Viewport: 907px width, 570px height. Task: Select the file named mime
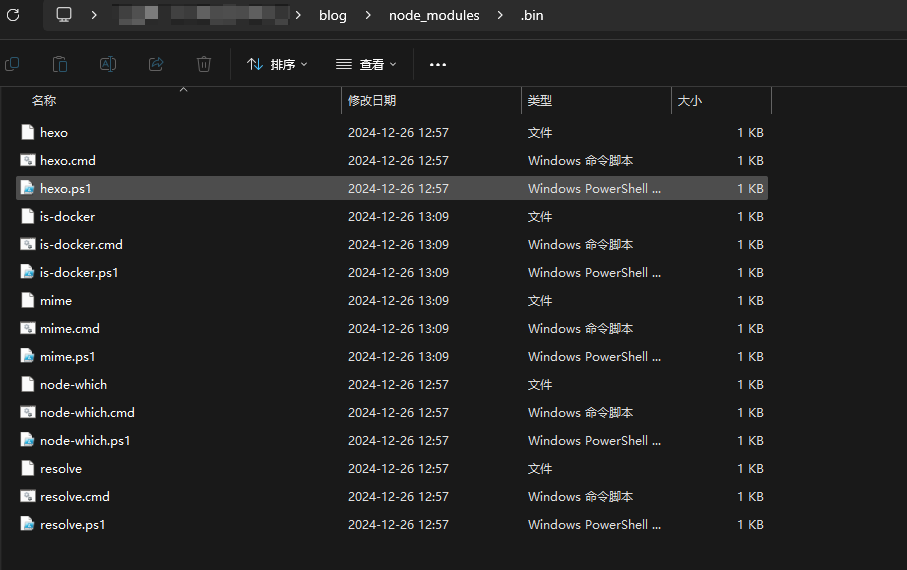(56, 300)
